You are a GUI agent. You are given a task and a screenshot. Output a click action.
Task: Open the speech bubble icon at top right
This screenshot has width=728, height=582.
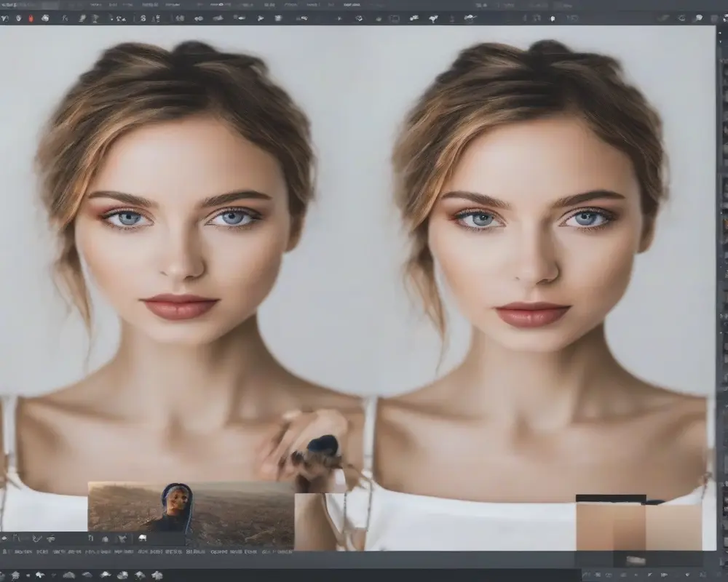click(x=698, y=19)
